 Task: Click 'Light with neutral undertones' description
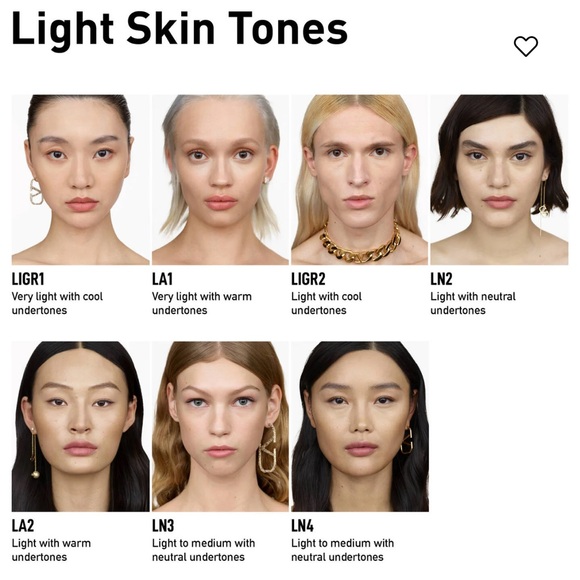click(473, 303)
